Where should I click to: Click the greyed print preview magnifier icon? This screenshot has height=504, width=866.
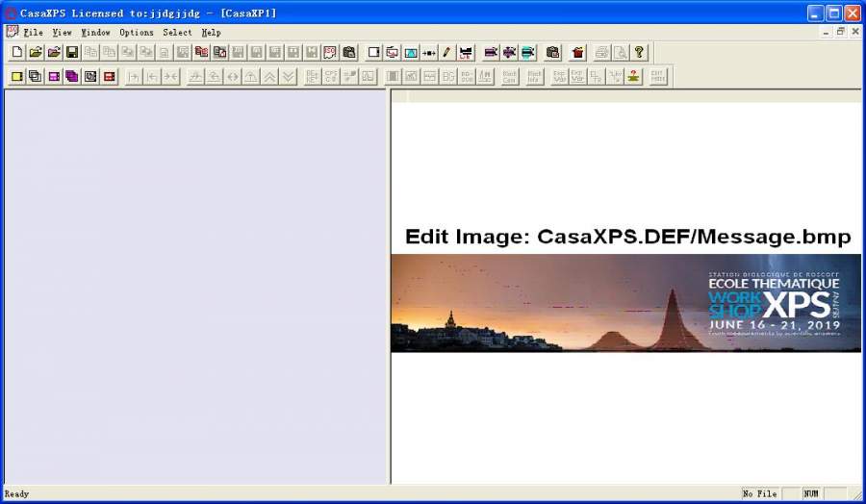[x=621, y=53]
